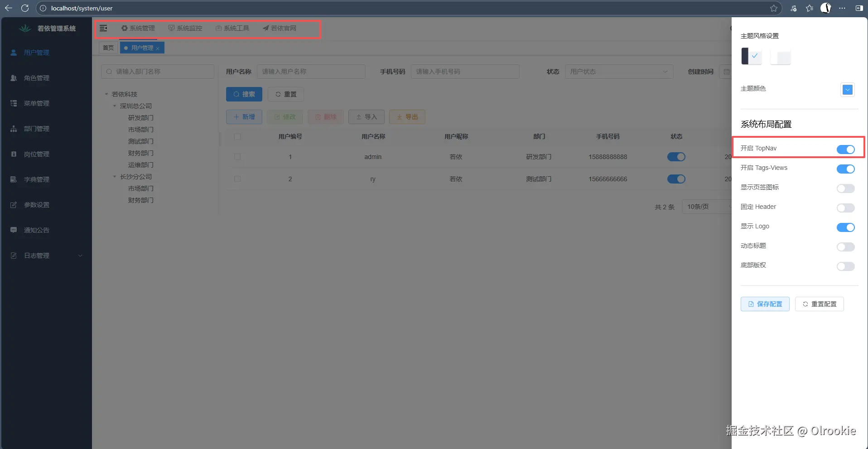The image size is (868, 449).
Task: Expand the 日志管理 sidebar submenu
Action: pos(46,256)
